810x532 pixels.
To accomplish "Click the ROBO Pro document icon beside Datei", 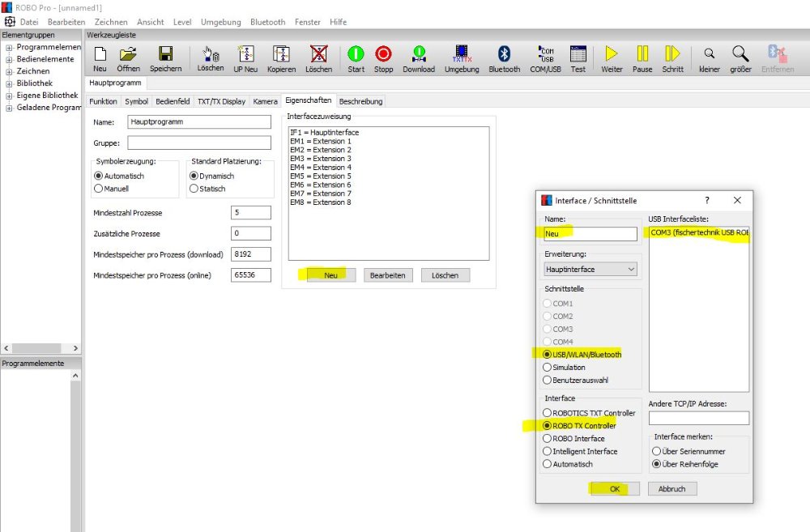I will click(10, 22).
